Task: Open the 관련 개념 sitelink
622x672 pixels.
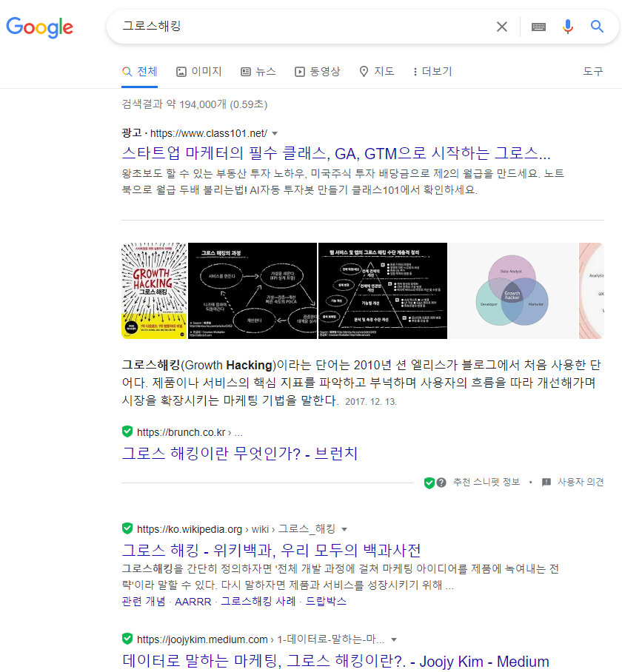Action: coord(144,601)
